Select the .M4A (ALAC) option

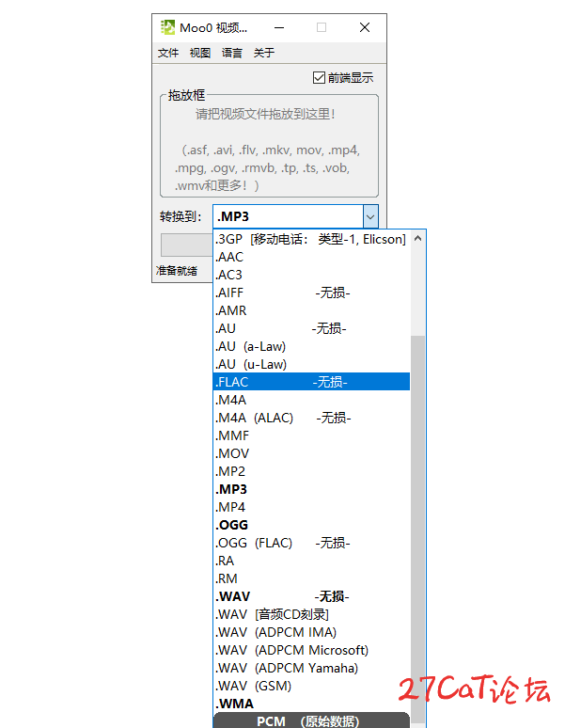click(x=311, y=418)
